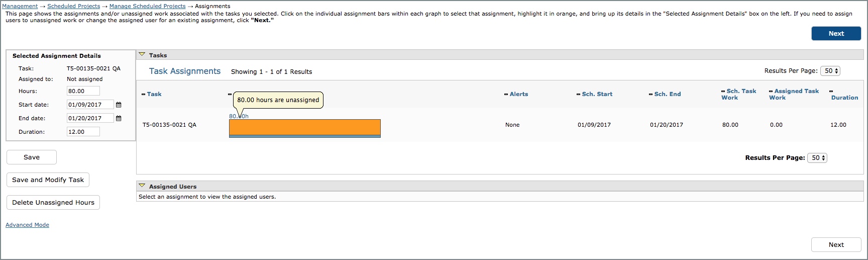This screenshot has height=260, width=868.
Task: Select the orange unassigned assignment bar
Action: 305,127
